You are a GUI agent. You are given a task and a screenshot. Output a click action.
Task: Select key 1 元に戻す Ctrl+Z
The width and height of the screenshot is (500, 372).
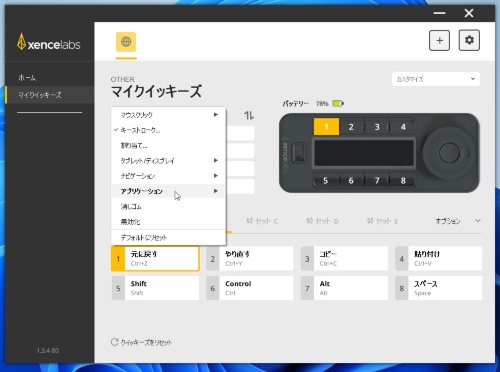click(155, 259)
